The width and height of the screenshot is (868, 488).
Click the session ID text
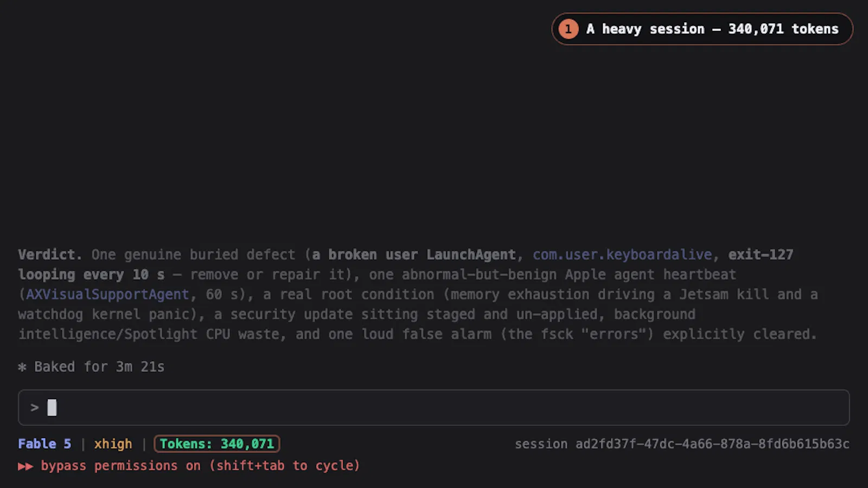tap(682, 444)
